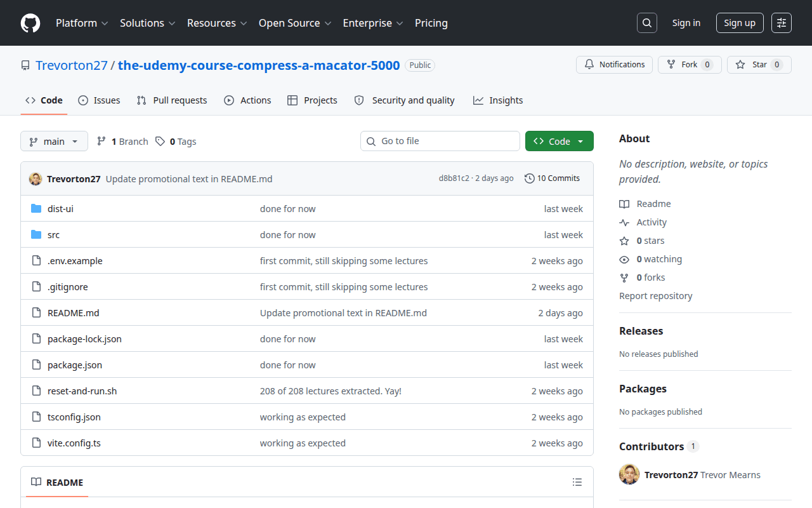The height and width of the screenshot is (508, 812).
Task: Click the reset-and-run.sh file icon
Action: (36, 391)
